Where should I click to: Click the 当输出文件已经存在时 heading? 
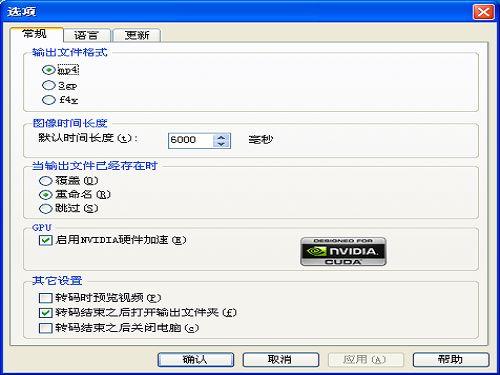click(95, 166)
